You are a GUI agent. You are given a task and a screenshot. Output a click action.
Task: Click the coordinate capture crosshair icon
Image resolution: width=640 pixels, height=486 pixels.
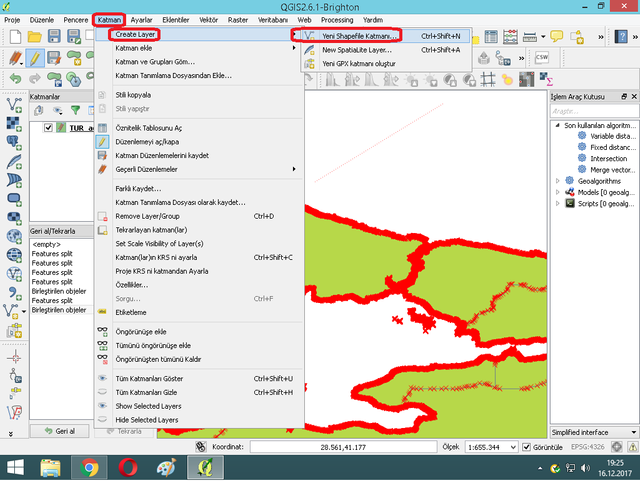[15, 358]
